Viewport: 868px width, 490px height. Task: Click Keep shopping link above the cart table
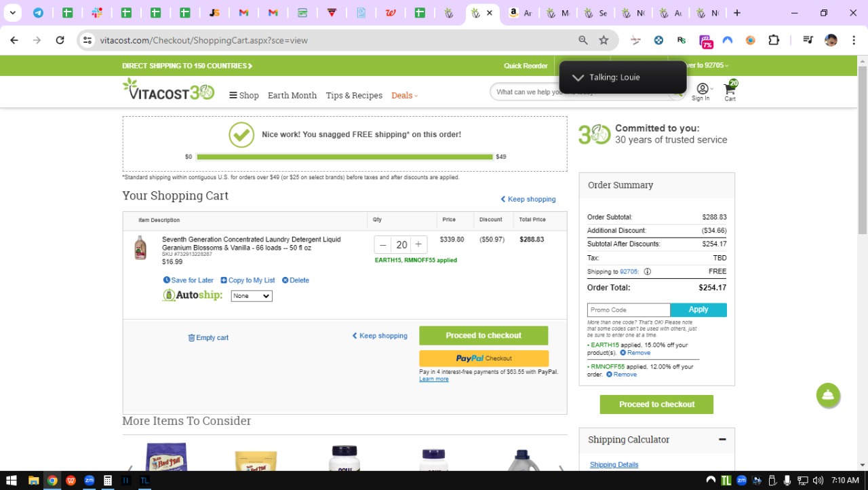coord(528,200)
